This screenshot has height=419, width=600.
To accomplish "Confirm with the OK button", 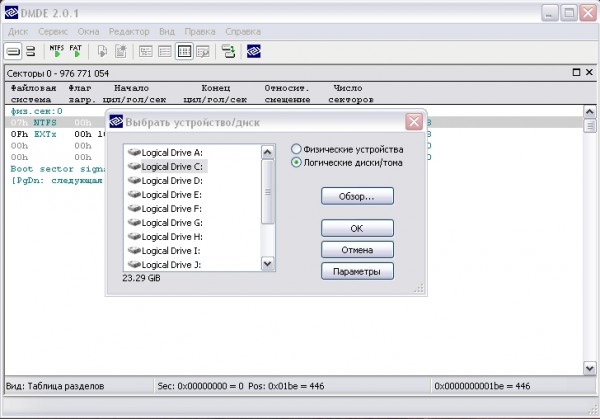I will coord(357,228).
